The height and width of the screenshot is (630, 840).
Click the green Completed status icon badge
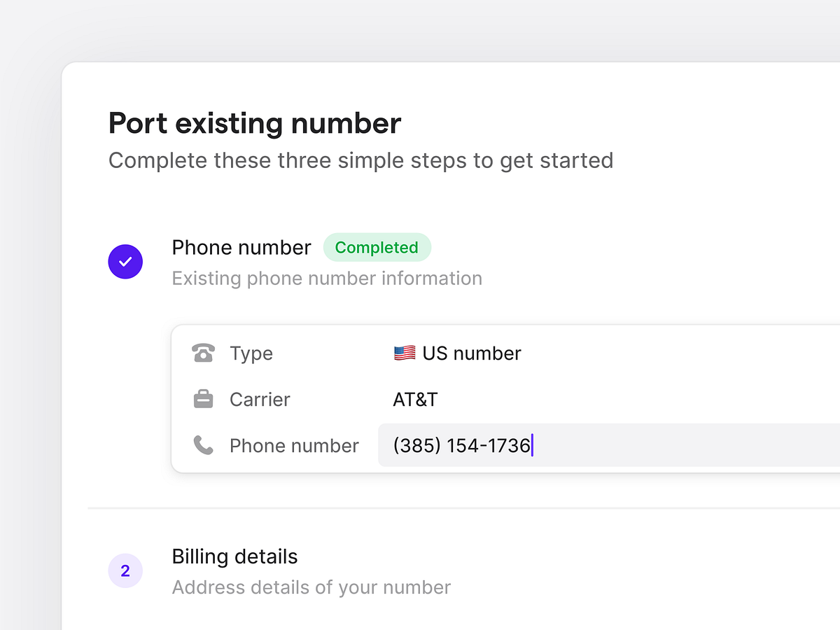coord(377,247)
